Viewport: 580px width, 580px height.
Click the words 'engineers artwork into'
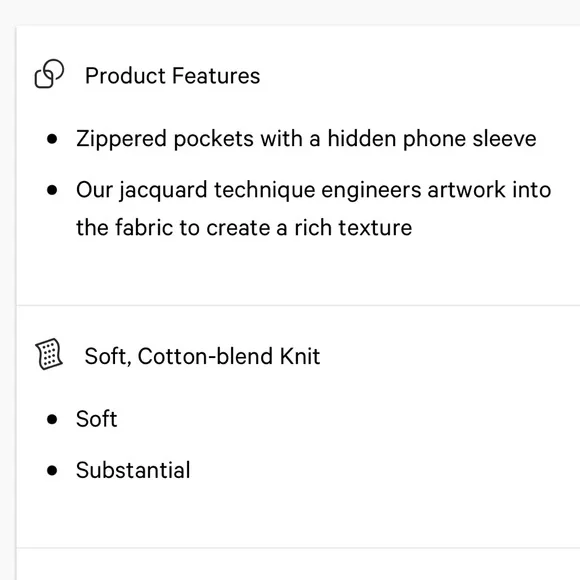[x=436, y=190]
